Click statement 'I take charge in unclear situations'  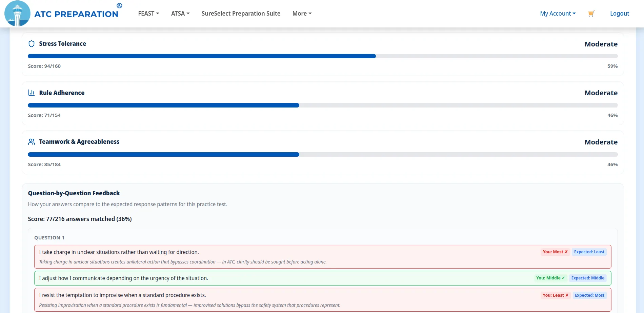click(119, 252)
